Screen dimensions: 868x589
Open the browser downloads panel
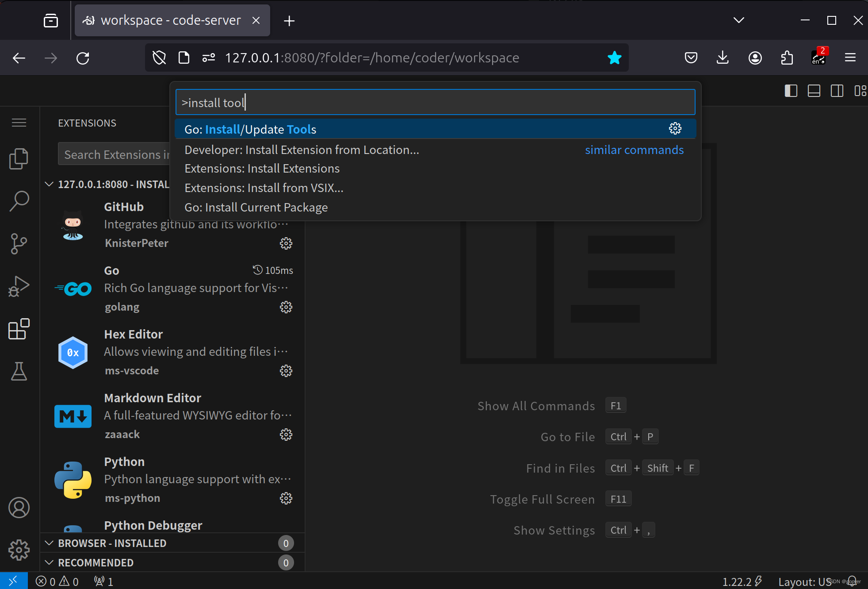tap(723, 58)
